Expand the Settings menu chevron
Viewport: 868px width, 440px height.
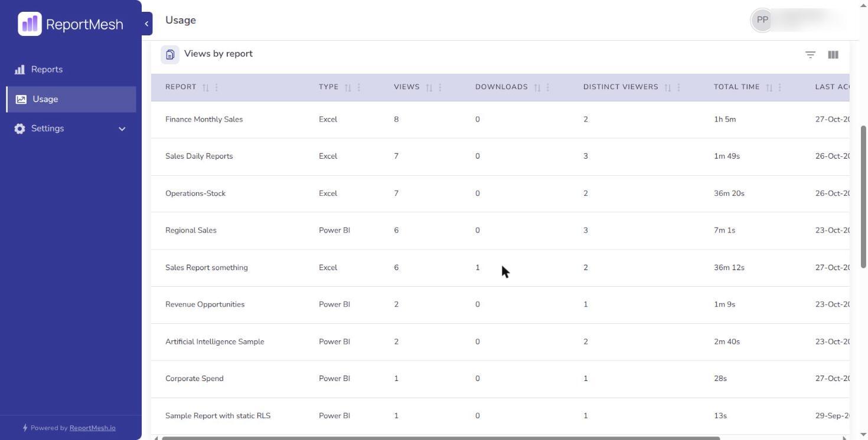click(x=122, y=129)
